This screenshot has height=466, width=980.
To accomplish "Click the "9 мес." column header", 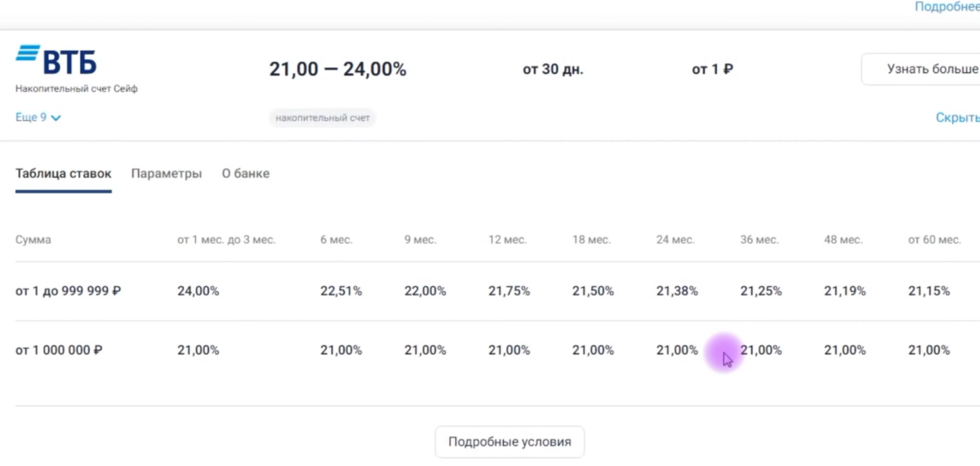I will (420, 240).
